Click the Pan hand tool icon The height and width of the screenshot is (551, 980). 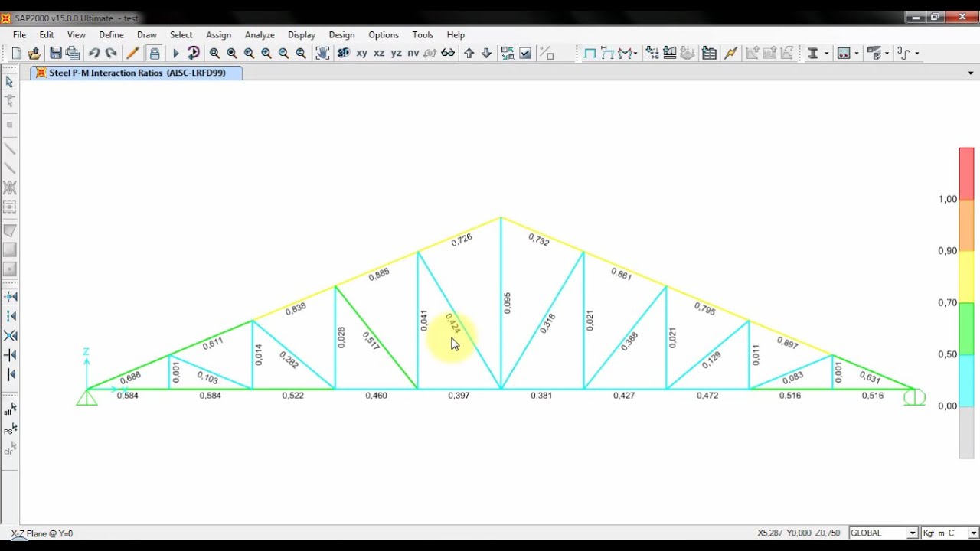coord(322,53)
